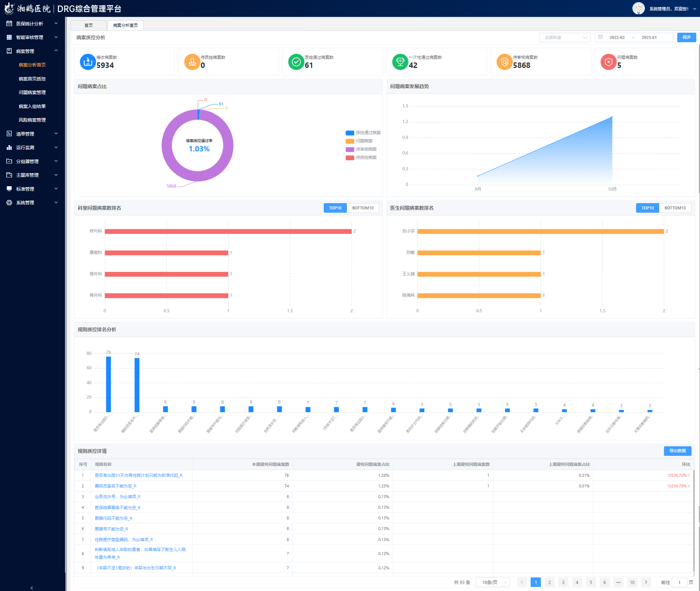The width and height of the screenshot is (700, 591).
Task: Open 病案首页质控 in sidebar
Action: [32, 79]
